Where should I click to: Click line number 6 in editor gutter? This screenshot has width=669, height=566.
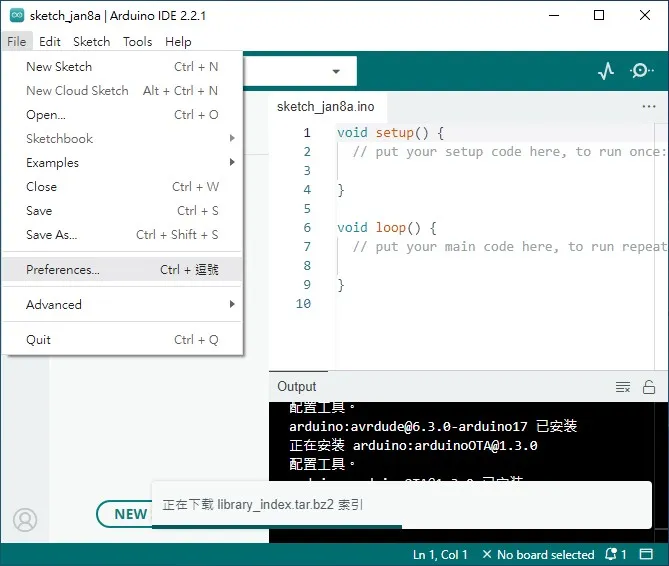tap(307, 227)
